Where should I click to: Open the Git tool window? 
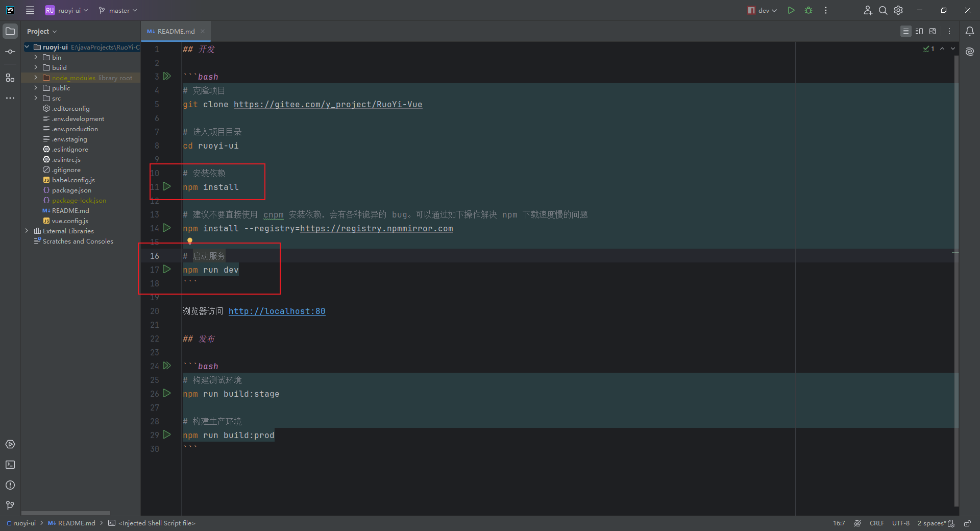click(10, 505)
